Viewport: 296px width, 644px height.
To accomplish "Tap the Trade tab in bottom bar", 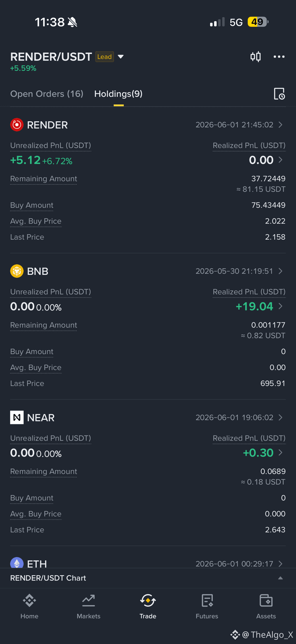I will tap(148, 606).
